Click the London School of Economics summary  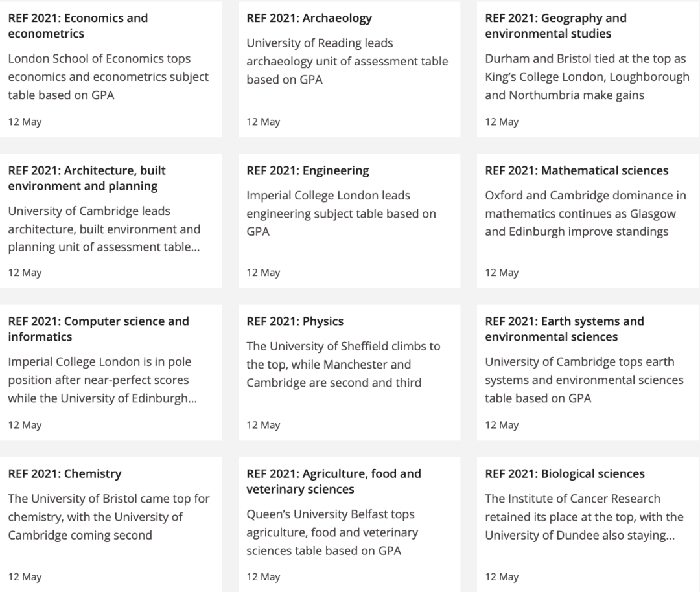pos(108,76)
